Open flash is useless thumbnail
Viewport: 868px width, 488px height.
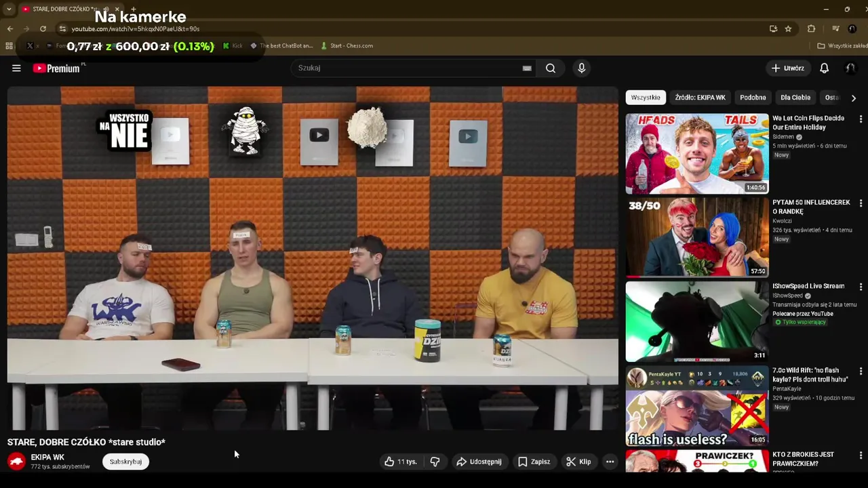697,405
